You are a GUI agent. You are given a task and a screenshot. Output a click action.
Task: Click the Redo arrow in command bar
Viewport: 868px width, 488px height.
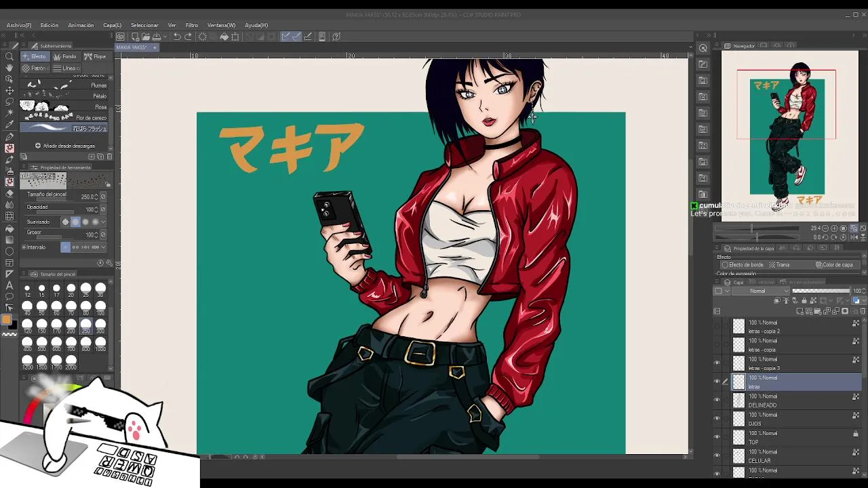pyautogui.click(x=189, y=37)
